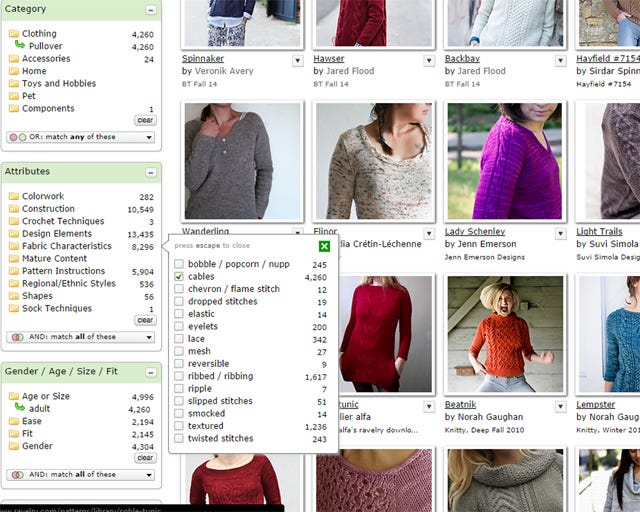640x512 pixels.
Task: Close the attribute popup with green X
Action: (x=324, y=246)
